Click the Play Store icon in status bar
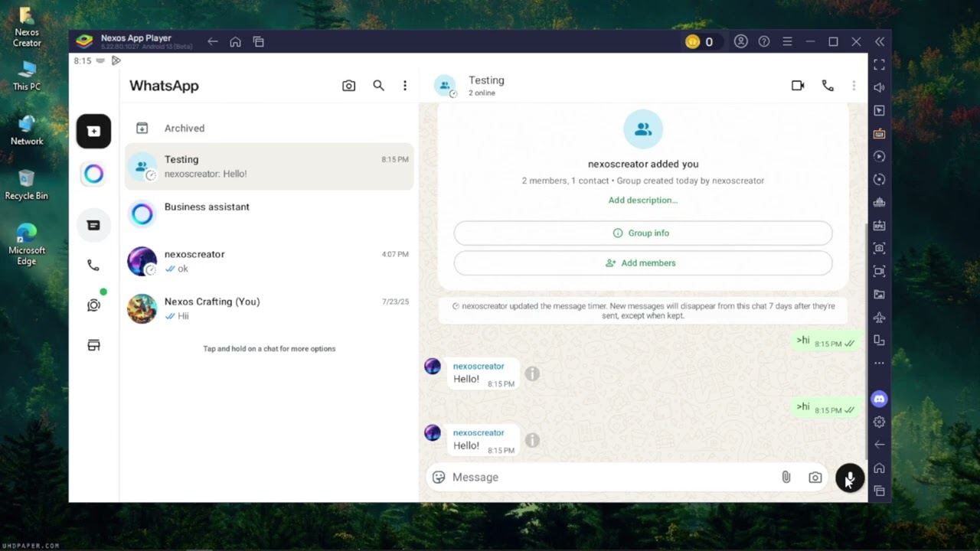980x551 pixels. (116, 60)
